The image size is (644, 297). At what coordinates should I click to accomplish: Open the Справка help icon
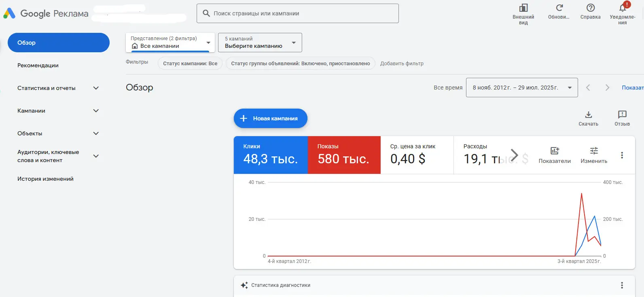(x=590, y=8)
